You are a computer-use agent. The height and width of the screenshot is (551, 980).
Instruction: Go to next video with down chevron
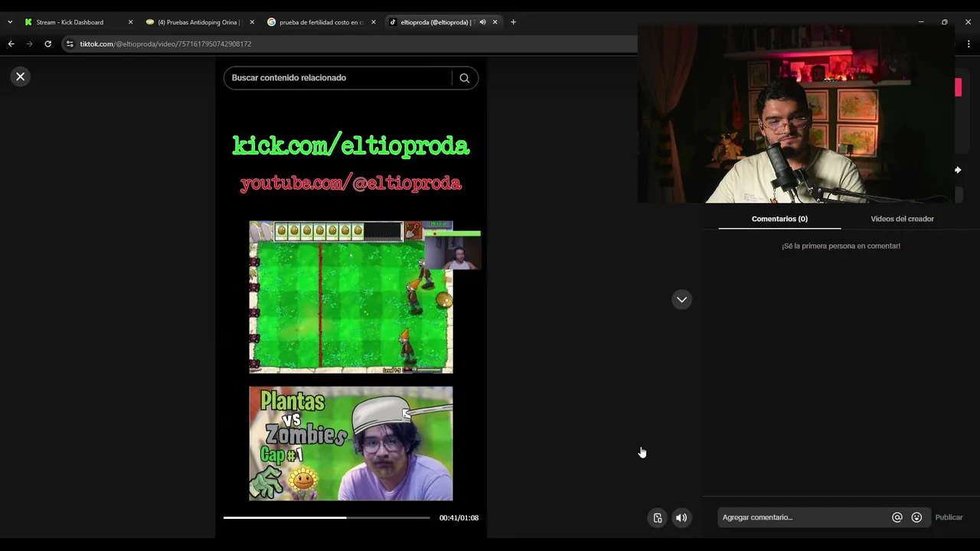(x=681, y=299)
